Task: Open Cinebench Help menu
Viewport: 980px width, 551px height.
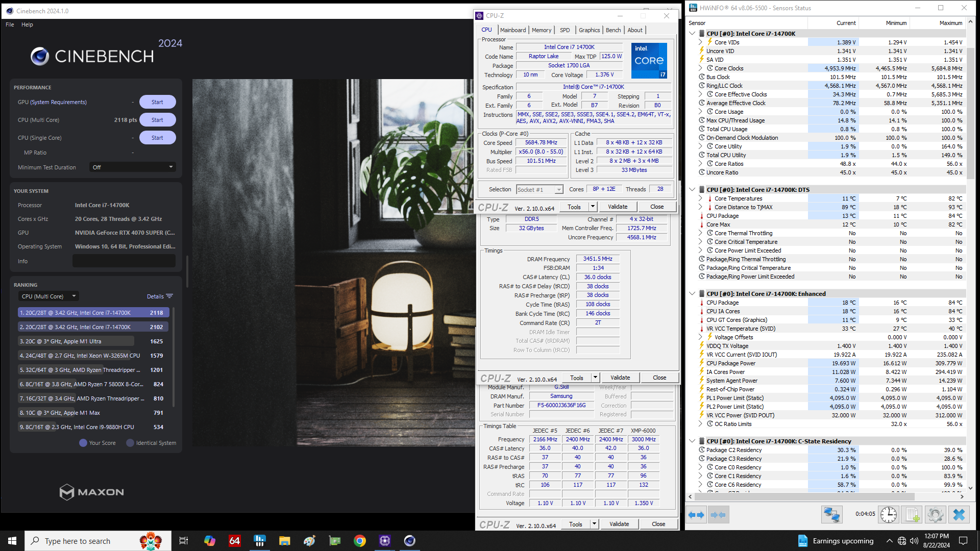Action: [27, 24]
